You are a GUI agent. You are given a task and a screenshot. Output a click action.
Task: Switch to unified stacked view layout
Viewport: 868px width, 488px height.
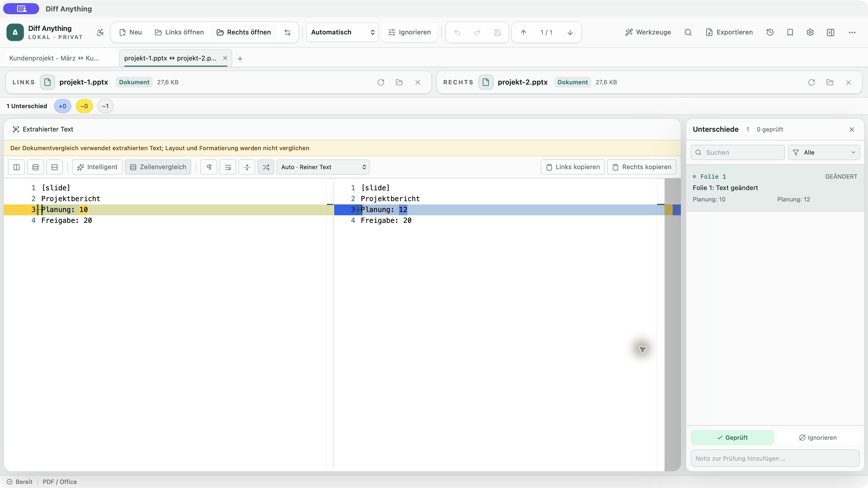(35, 167)
